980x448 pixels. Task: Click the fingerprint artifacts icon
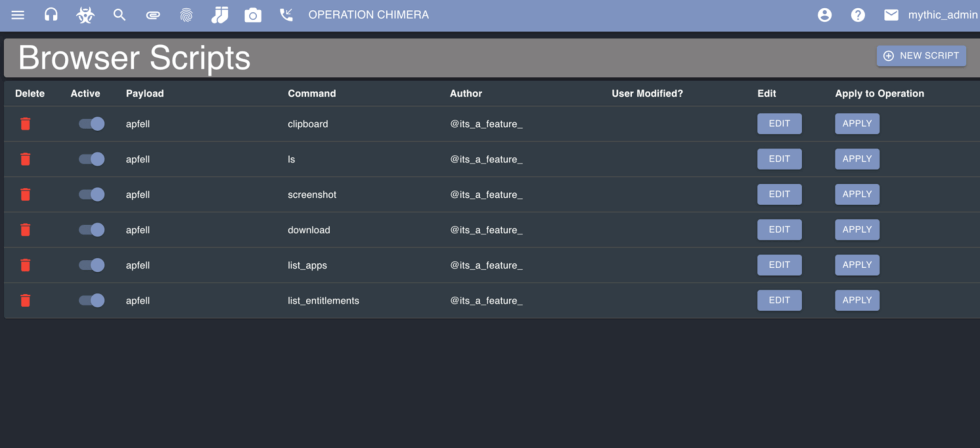[186, 15]
